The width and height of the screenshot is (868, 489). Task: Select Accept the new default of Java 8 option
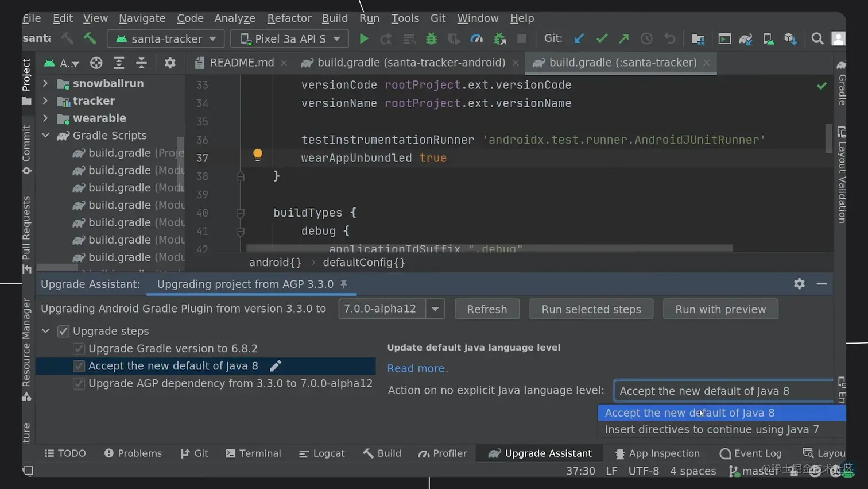pyautogui.click(x=722, y=413)
